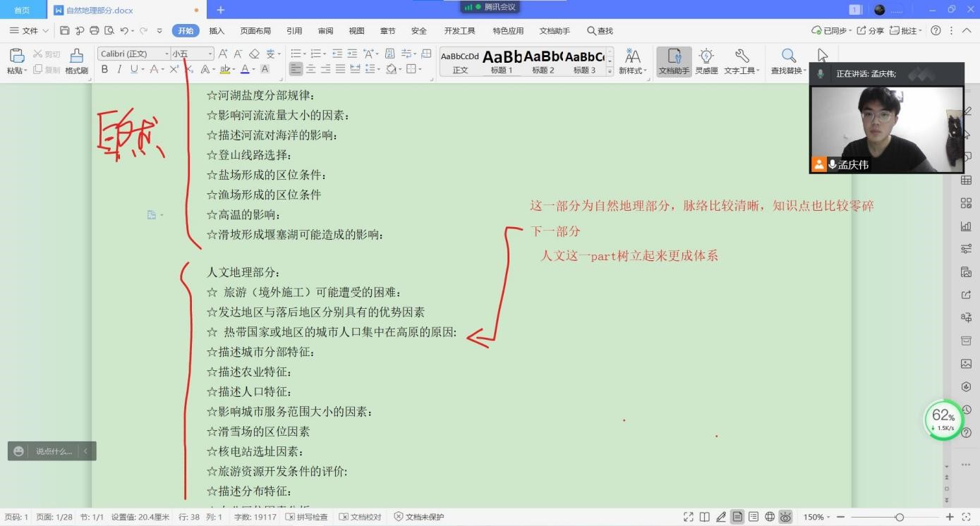This screenshot has width=980, height=526.
Task: Toggle italic formatting
Action: (x=119, y=69)
